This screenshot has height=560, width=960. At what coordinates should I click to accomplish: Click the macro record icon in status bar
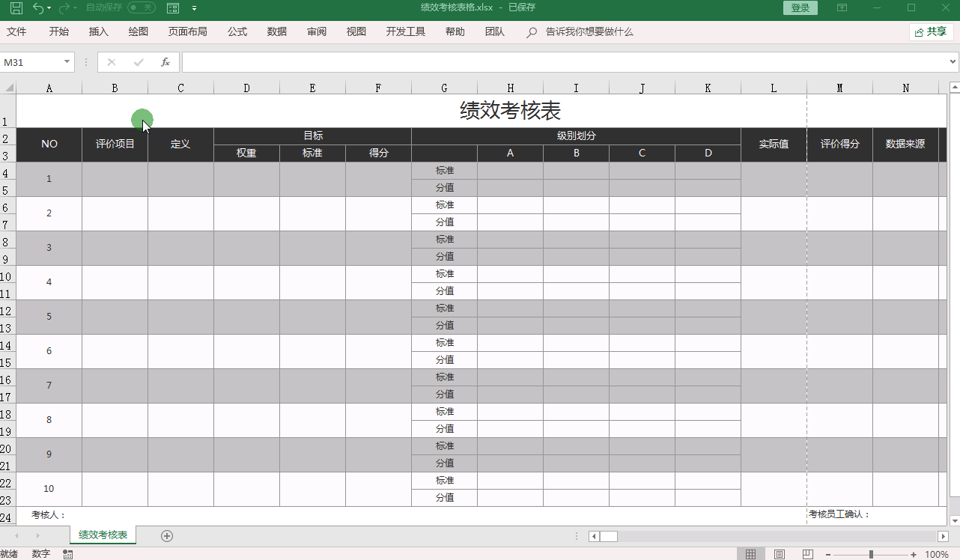(68, 554)
